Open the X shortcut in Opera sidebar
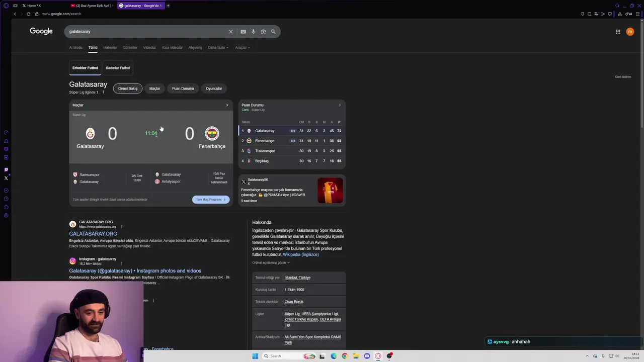 pos(6,178)
